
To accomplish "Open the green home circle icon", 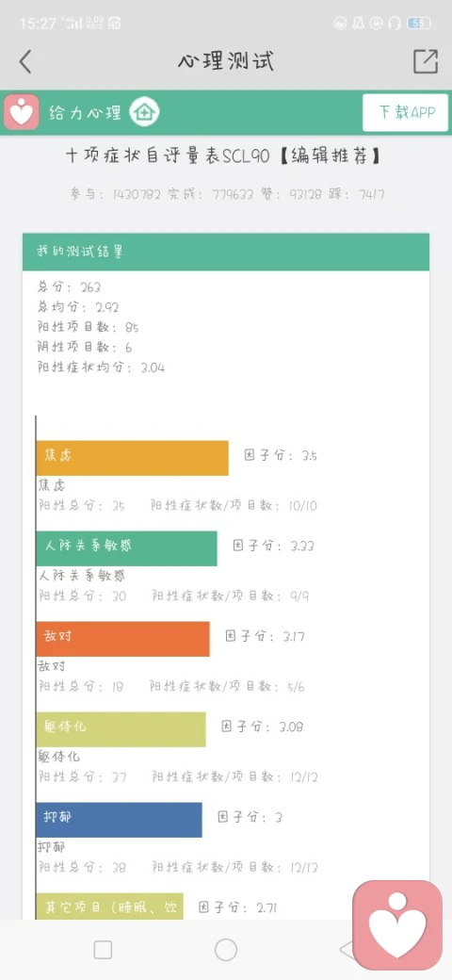I will [x=144, y=112].
